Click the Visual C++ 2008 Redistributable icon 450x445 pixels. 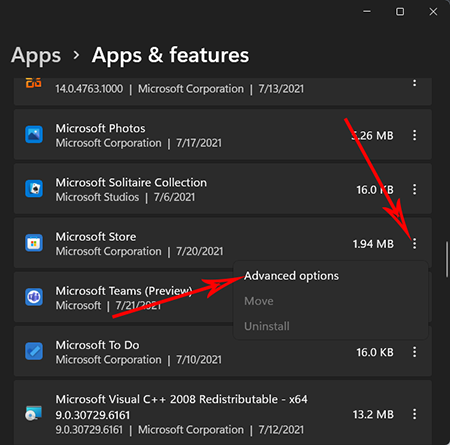pyautogui.click(x=34, y=414)
